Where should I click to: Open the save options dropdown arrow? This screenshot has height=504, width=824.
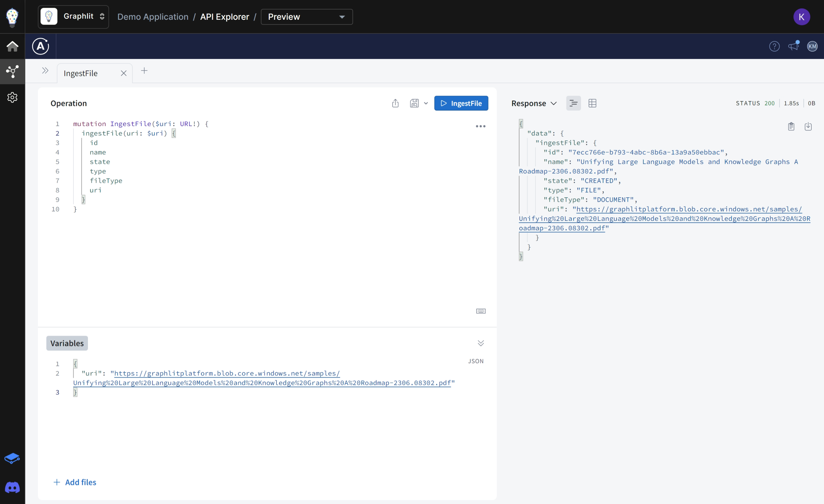(x=426, y=103)
